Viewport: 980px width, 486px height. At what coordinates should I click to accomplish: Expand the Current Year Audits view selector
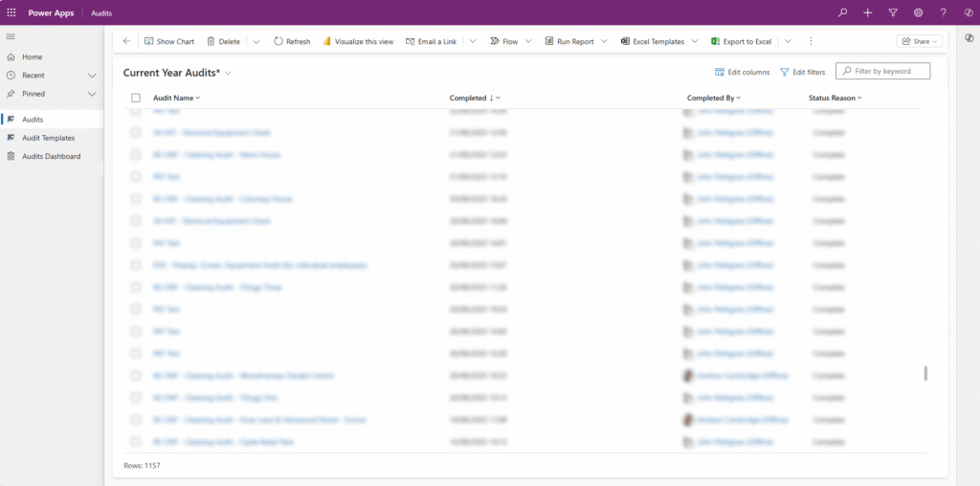click(x=228, y=73)
